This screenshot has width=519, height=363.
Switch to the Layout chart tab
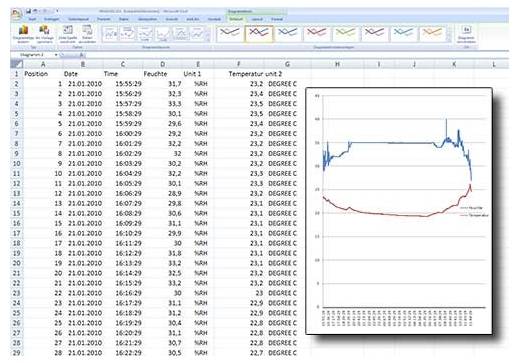[x=257, y=19]
